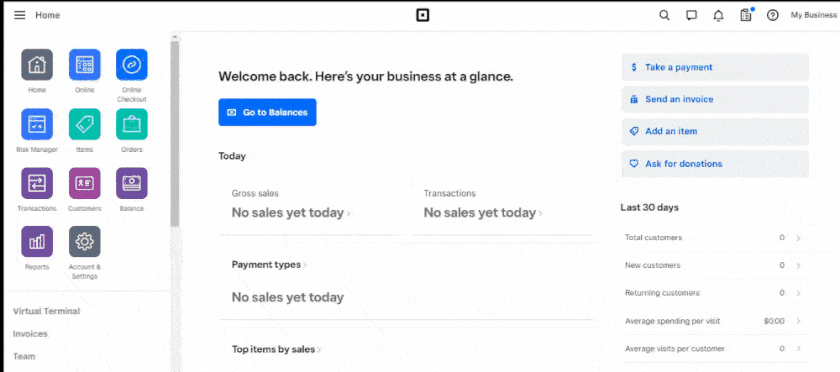The width and height of the screenshot is (840, 372).
Task: Open Virtual Terminal in sidebar
Action: pyautogui.click(x=47, y=311)
